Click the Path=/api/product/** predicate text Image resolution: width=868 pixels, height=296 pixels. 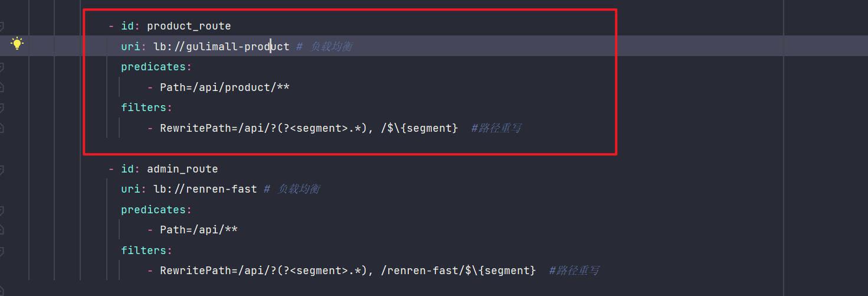pos(225,87)
